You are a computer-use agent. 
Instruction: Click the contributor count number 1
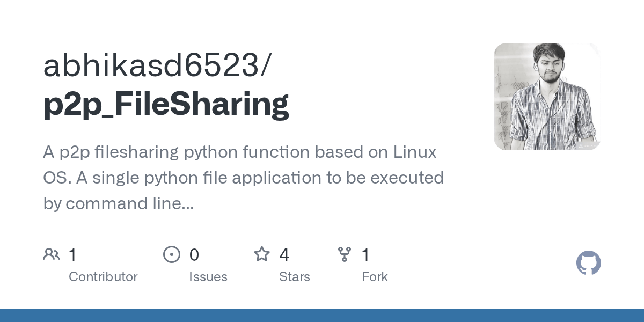(x=73, y=255)
